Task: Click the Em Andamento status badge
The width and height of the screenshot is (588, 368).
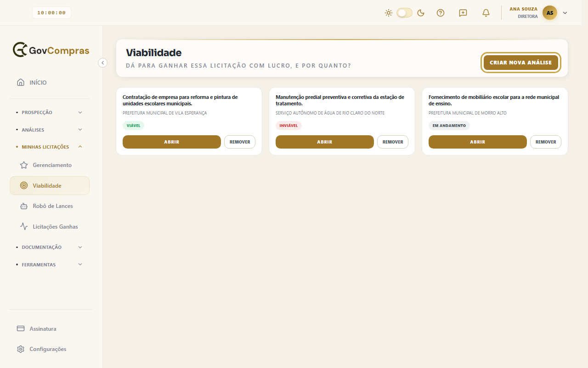Action: pyautogui.click(x=449, y=126)
